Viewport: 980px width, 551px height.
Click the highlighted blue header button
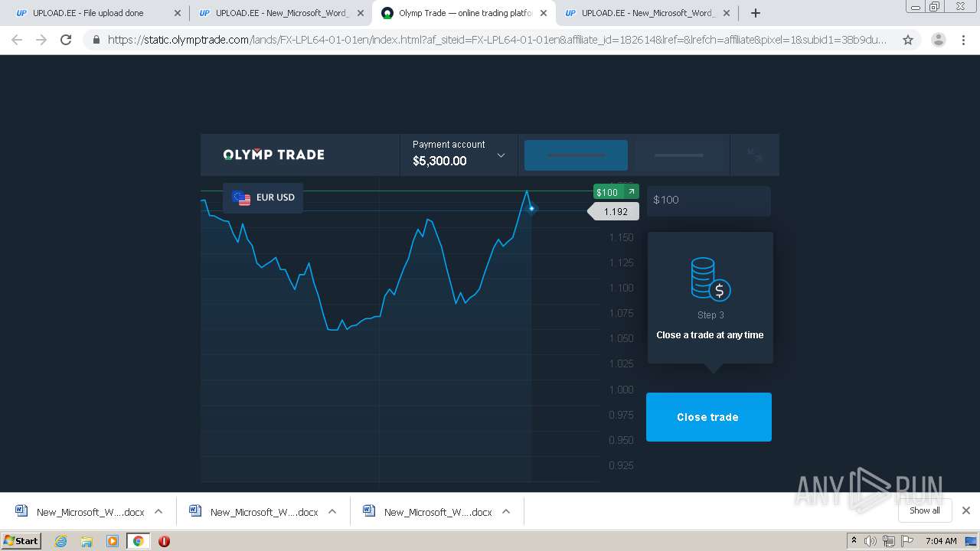coord(576,155)
